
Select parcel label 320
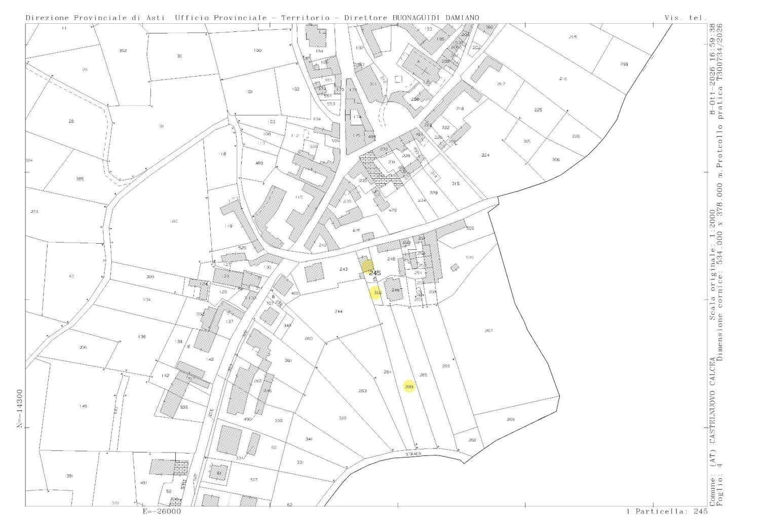tap(343, 418)
